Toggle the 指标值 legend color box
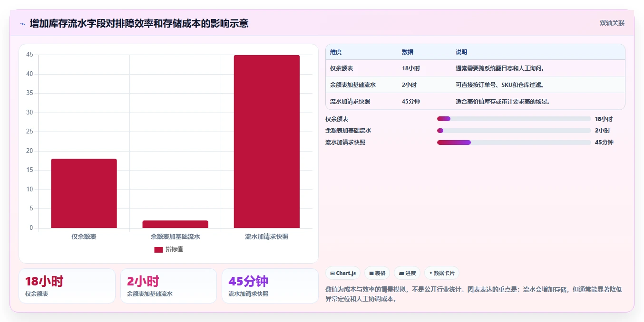The width and height of the screenshot is (644, 322). tap(158, 250)
